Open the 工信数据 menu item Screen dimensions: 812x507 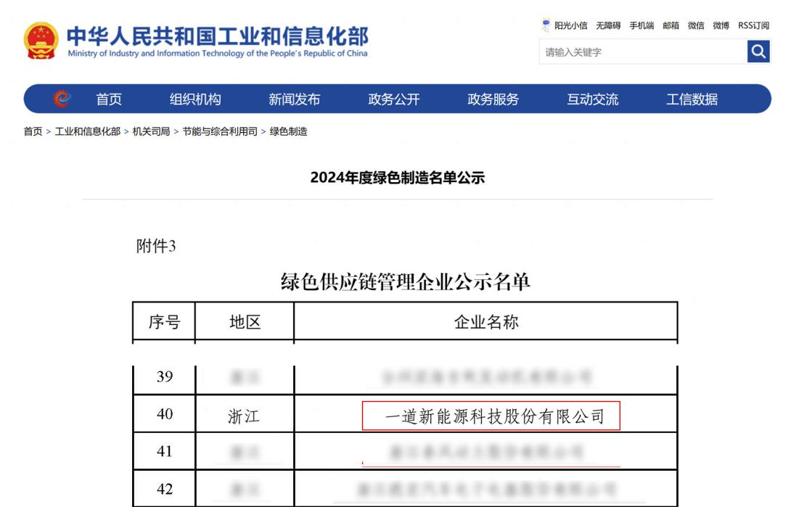[692, 99]
